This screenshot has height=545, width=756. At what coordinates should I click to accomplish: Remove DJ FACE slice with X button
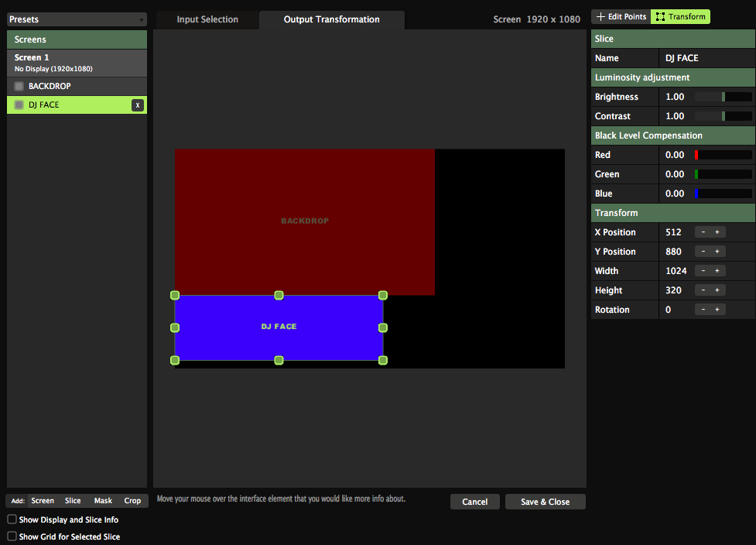(x=137, y=105)
